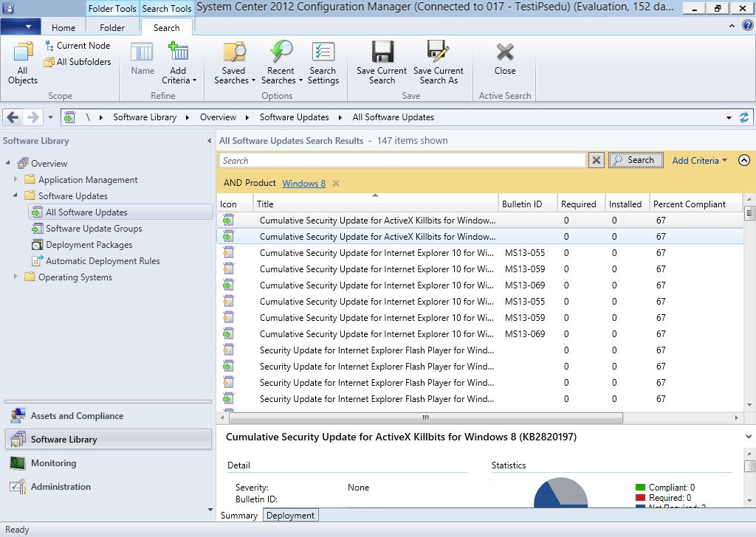Open the Assets and Compliance workspace

pos(108,415)
